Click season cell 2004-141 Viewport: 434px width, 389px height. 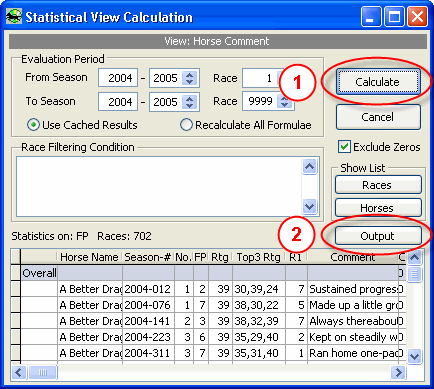(148, 321)
